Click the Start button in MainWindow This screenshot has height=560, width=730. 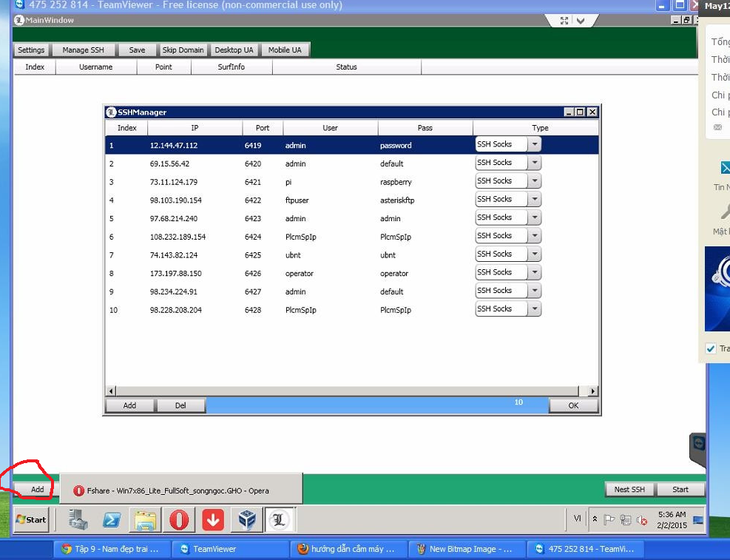point(680,489)
